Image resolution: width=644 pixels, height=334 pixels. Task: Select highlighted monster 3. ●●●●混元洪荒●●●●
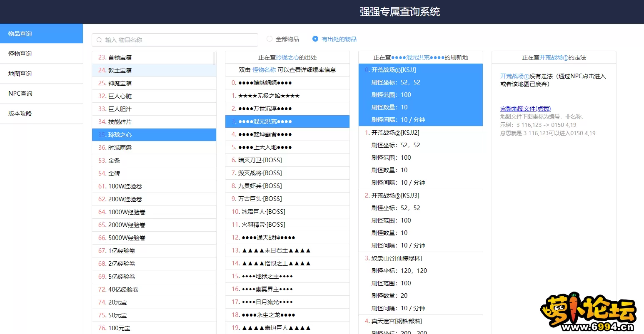pyautogui.click(x=287, y=121)
